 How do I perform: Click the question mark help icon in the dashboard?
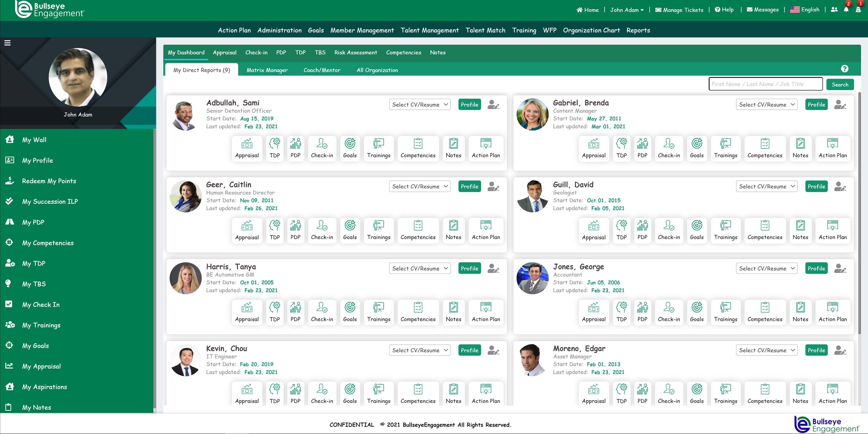click(x=845, y=69)
